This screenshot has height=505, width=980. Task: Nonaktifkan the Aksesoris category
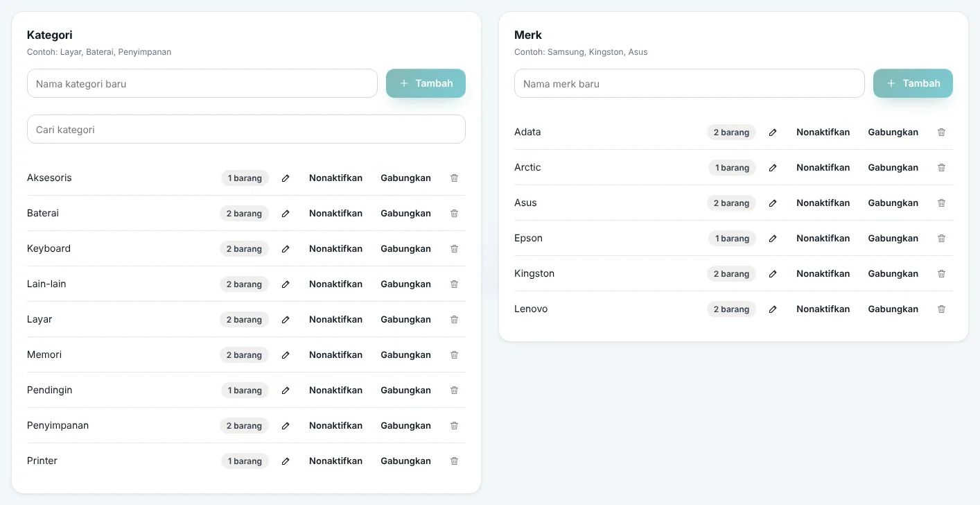(335, 178)
